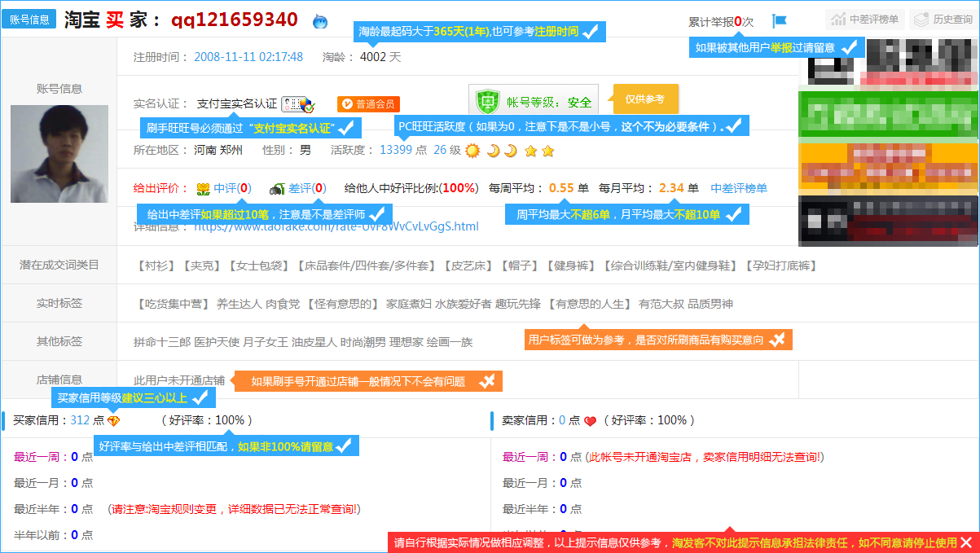Screen dimensions: 980x553
Task: Click the sun level icon
Action: 472,151
